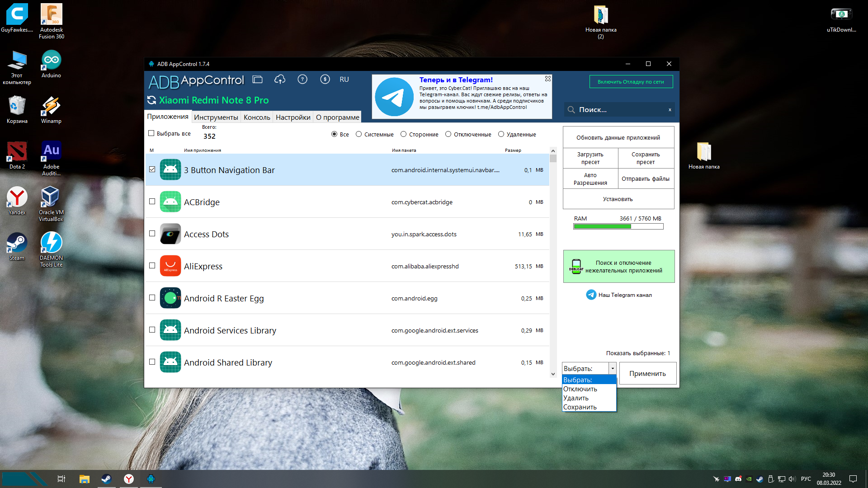Choose Сохранить from the dropdown list
Screen dimensions: 868x488
589,407
